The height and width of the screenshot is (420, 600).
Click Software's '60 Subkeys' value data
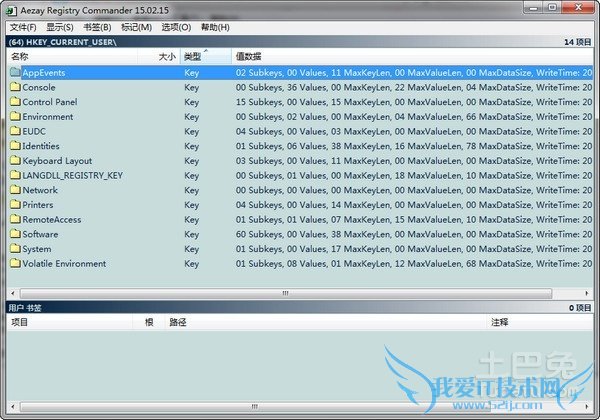point(259,234)
